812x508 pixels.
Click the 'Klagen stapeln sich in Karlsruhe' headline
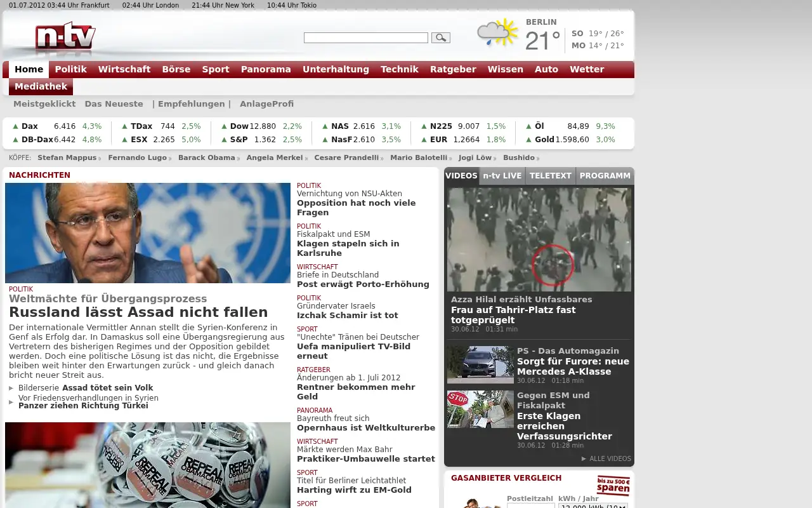pos(348,248)
